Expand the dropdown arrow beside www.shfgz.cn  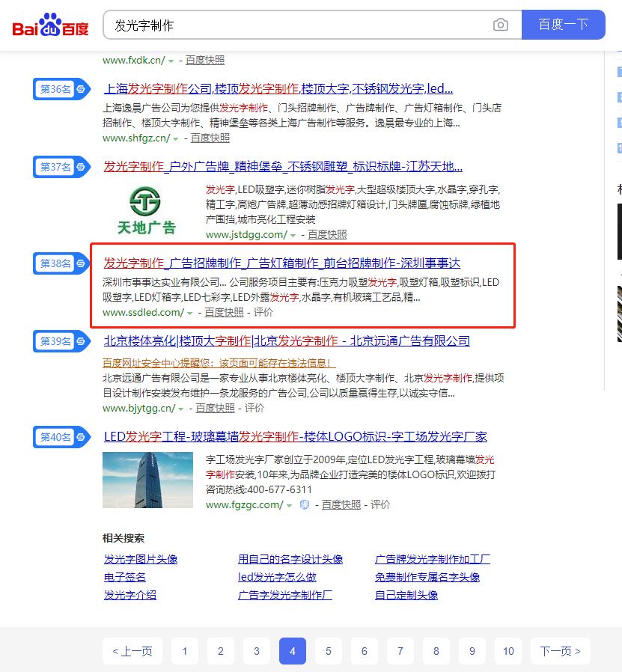[176, 139]
